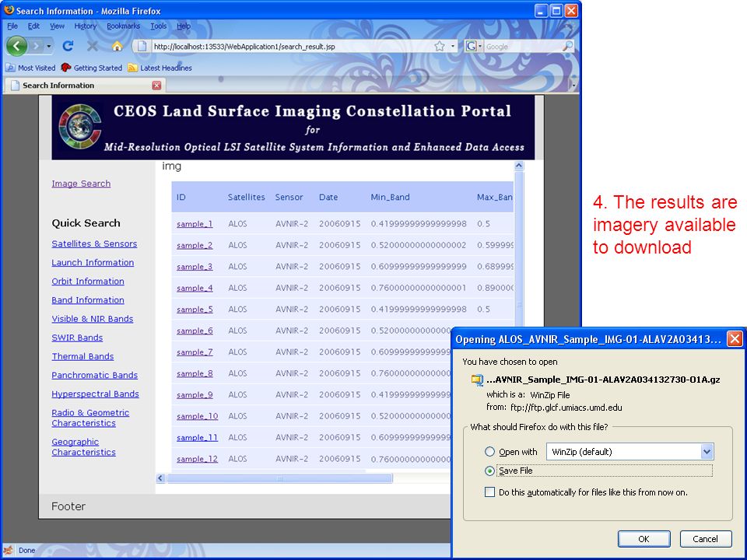Close the Search Information tab
The height and width of the screenshot is (560, 747).
pyautogui.click(x=156, y=86)
